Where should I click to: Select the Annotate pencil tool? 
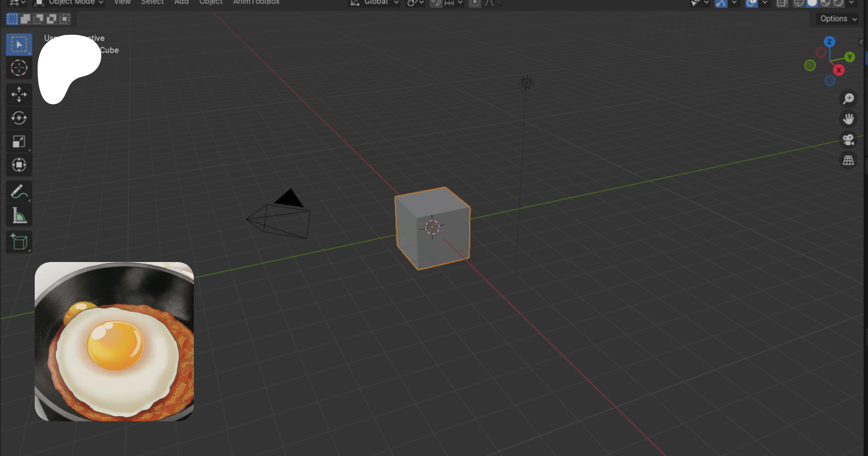pyautogui.click(x=19, y=192)
